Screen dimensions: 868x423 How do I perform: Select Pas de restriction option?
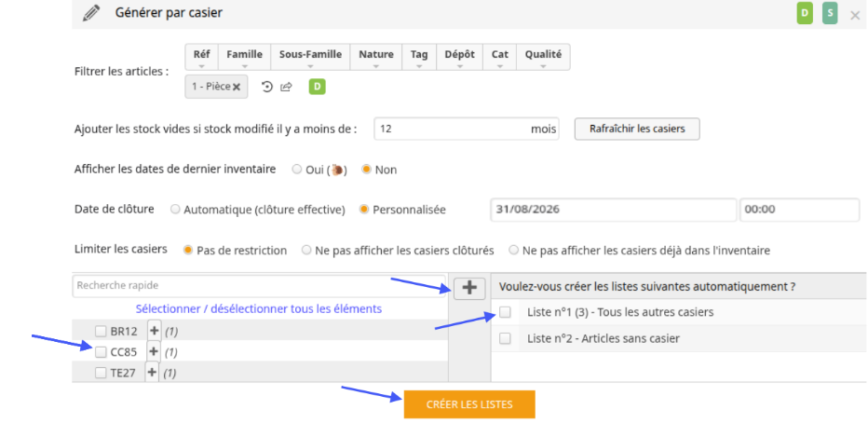188,251
